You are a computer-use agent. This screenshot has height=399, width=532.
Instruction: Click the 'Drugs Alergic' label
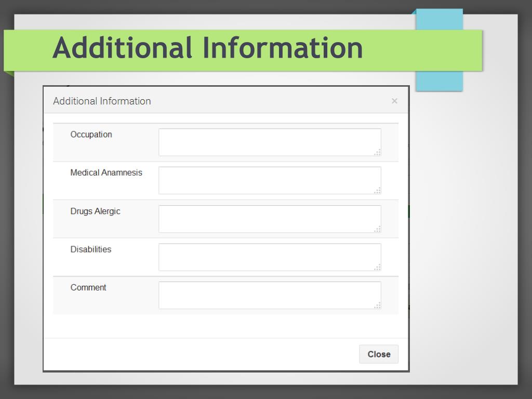(96, 211)
